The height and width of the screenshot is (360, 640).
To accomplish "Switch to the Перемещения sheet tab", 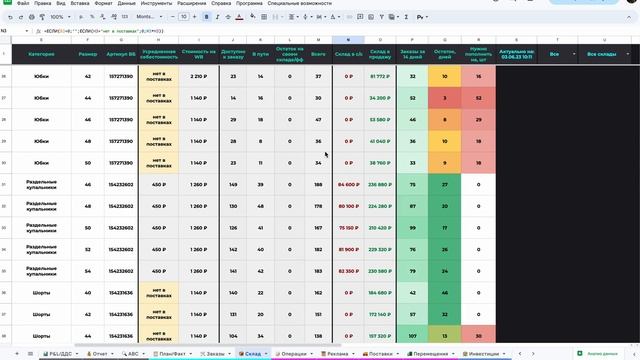I will (430, 354).
